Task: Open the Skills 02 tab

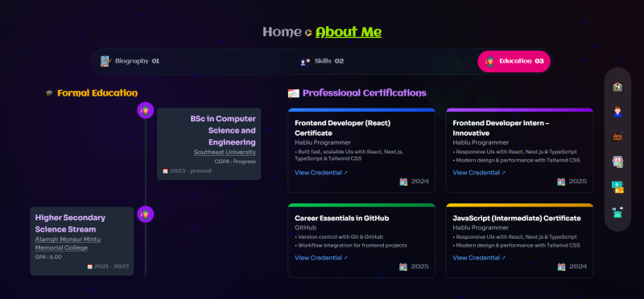Action: point(322,61)
